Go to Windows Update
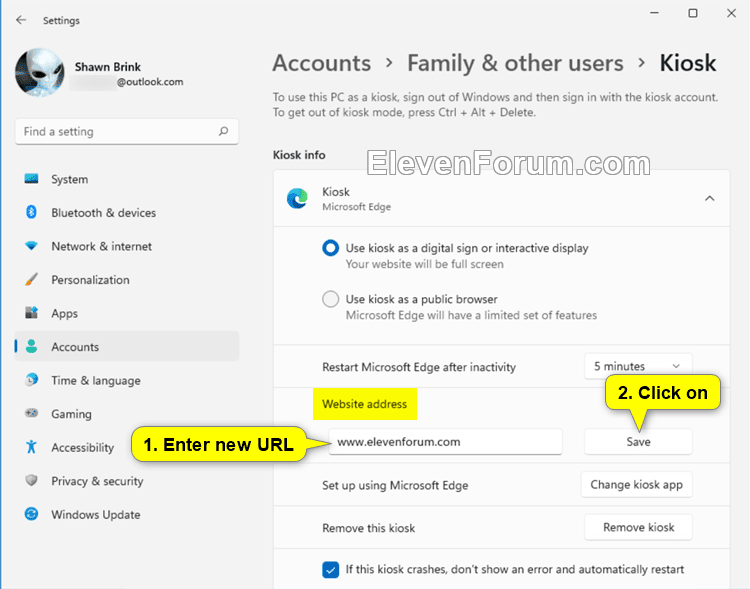 pos(127,514)
